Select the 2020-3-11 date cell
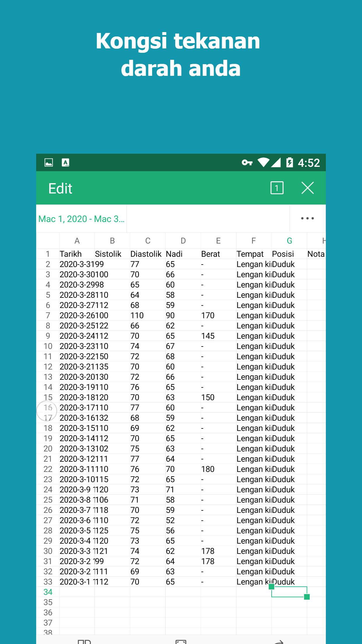Screen dimensions: 362x644 coord(77,469)
